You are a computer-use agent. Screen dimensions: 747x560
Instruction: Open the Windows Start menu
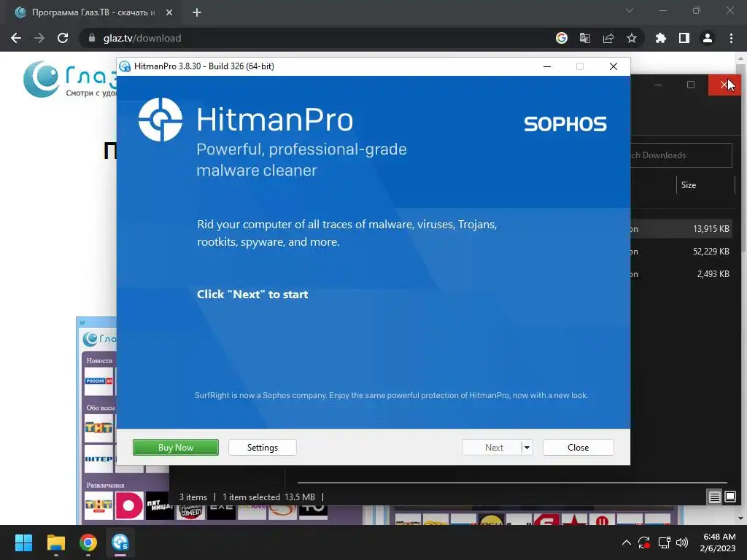[23, 542]
